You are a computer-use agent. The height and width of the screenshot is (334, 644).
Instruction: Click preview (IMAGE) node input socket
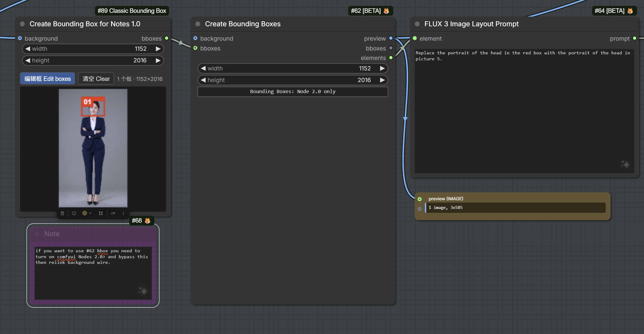[420, 199]
